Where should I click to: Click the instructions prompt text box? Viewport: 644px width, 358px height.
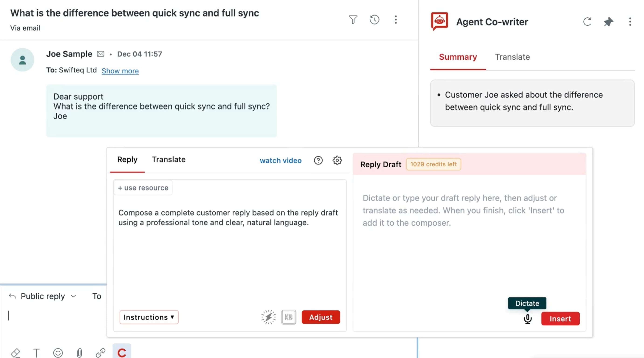point(230,252)
